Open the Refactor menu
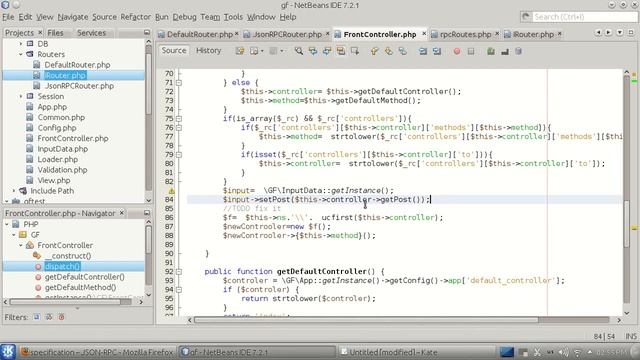640x360 pixels. (136, 17)
